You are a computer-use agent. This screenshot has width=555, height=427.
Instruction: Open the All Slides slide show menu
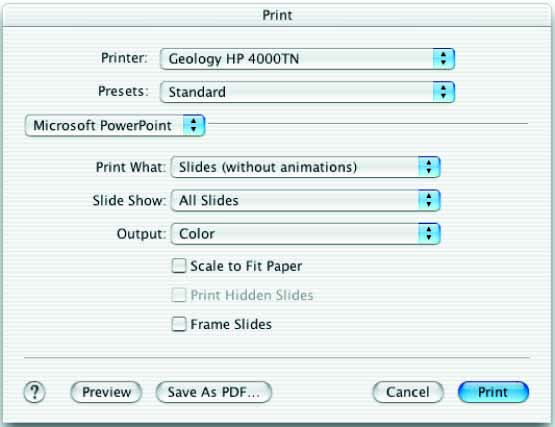click(x=305, y=200)
